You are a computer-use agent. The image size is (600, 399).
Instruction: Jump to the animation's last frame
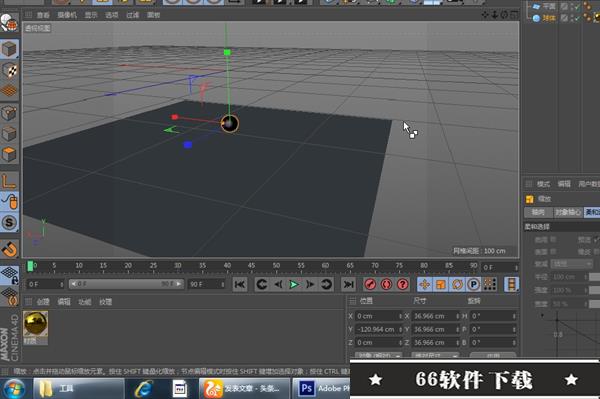pyautogui.click(x=348, y=285)
